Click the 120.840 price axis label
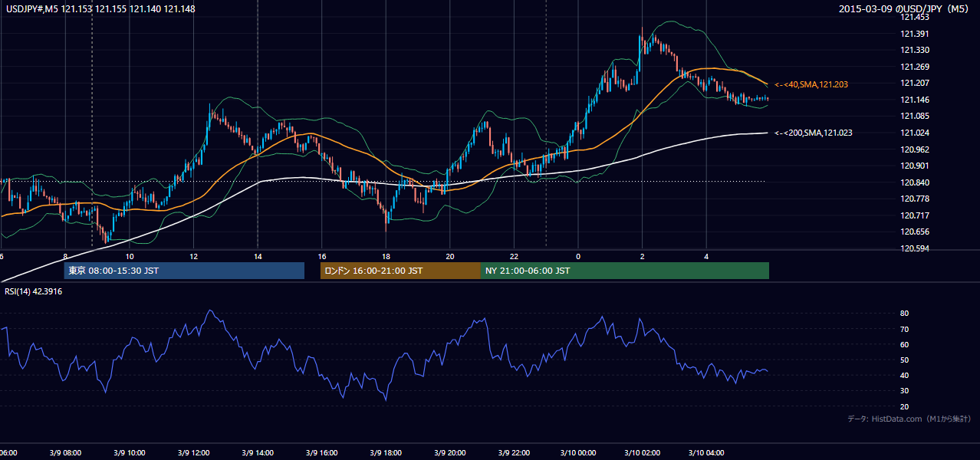This screenshot has height=460, width=980. click(915, 182)
